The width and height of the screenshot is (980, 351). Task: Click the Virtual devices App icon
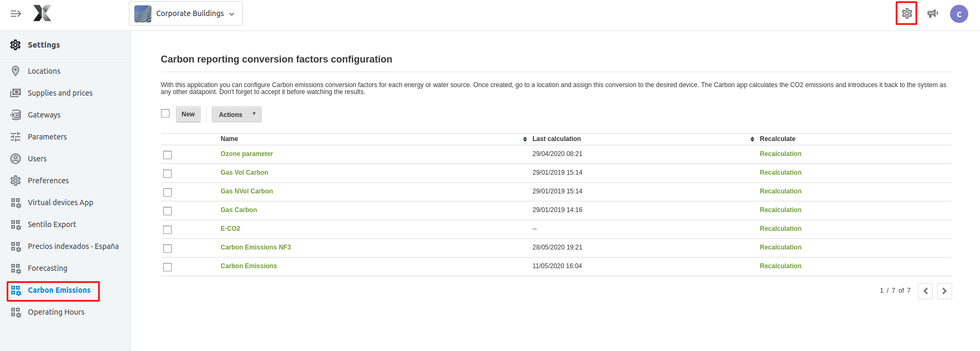(16, 202)
